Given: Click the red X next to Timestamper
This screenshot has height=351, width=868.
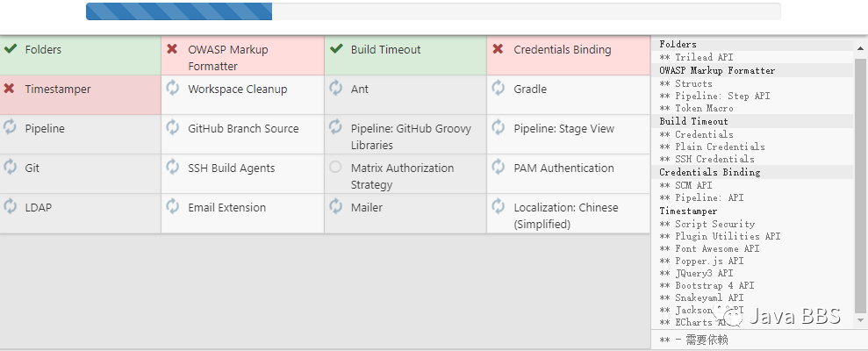Looking at the screenshot, I should click(x=10, y=89).
